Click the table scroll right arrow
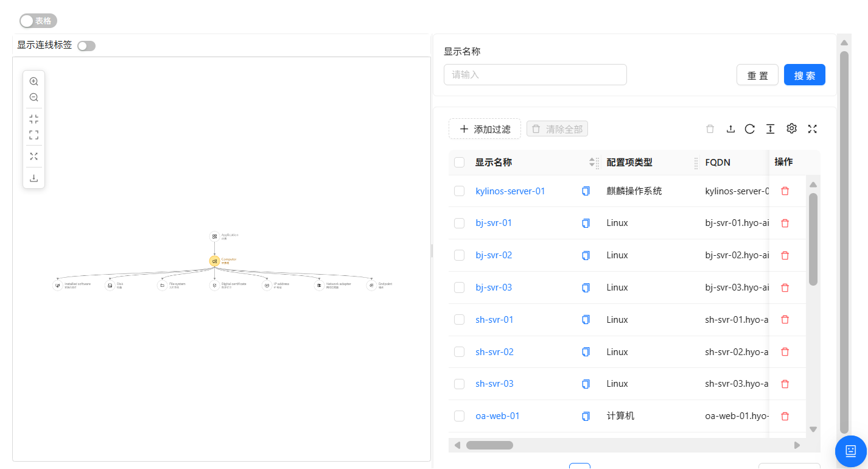868x469 pixels. [x=797, y=445]
